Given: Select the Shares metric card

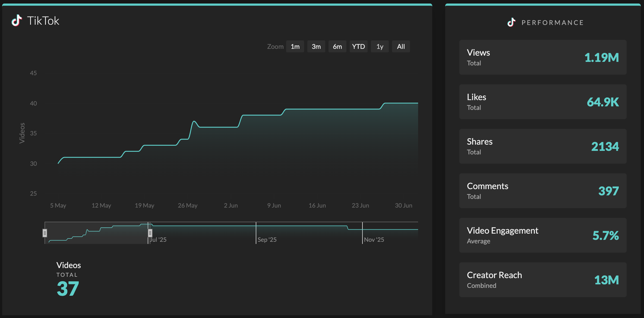Looking at the screenshot, I should [542, 146].
